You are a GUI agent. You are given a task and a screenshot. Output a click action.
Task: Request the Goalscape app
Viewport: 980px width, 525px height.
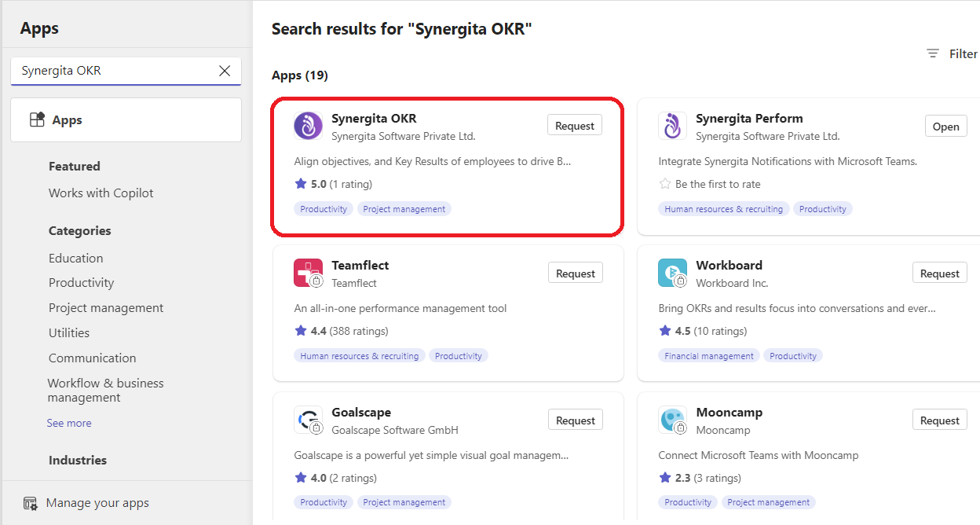(x=576, y=420)
